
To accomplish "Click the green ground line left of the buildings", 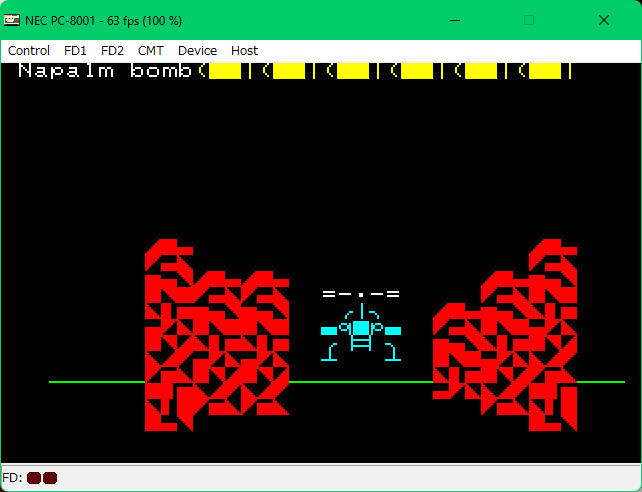I will [95, 382].
